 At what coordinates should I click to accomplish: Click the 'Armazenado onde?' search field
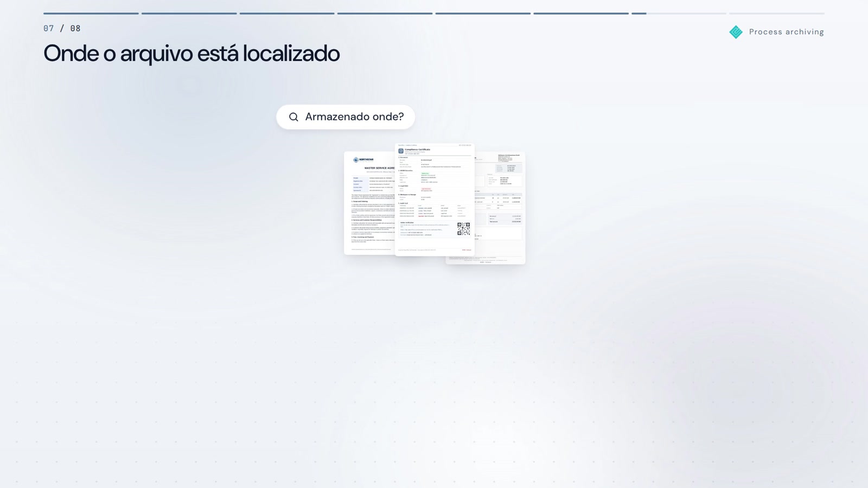[346, 117]
